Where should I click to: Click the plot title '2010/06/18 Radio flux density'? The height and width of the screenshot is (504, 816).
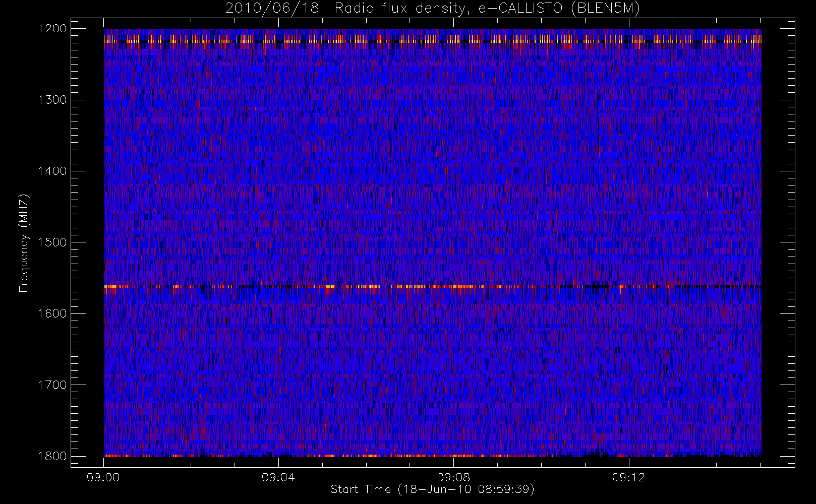coord(345,9)
